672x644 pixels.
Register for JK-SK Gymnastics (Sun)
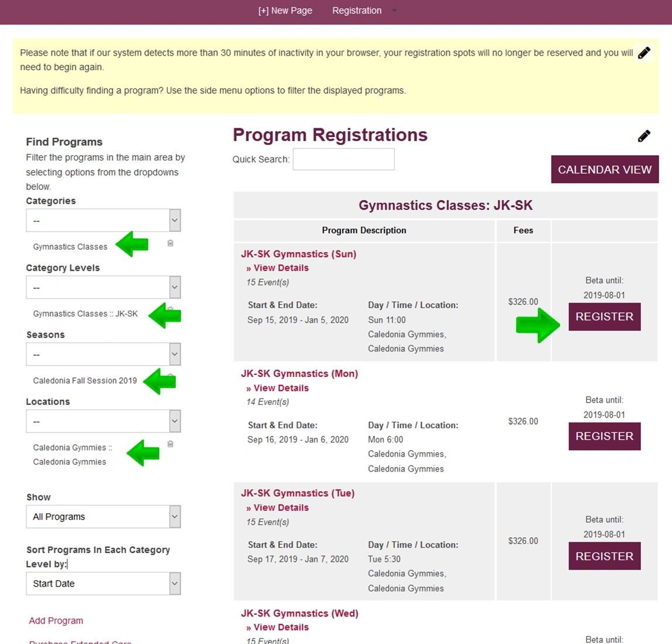(x=604, y=316)
